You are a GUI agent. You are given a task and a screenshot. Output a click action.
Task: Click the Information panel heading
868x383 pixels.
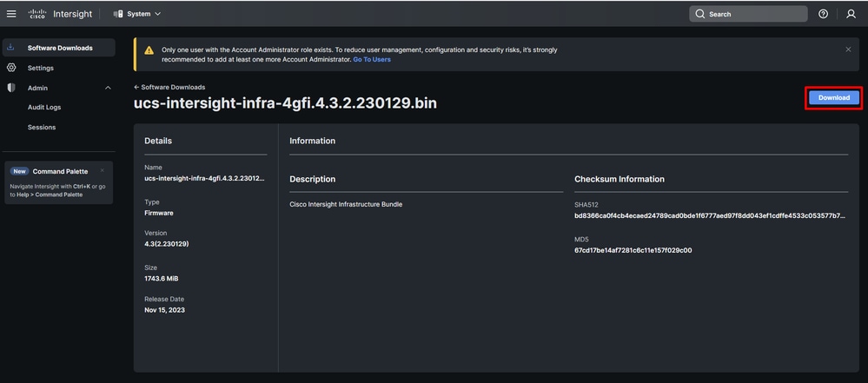312,141
